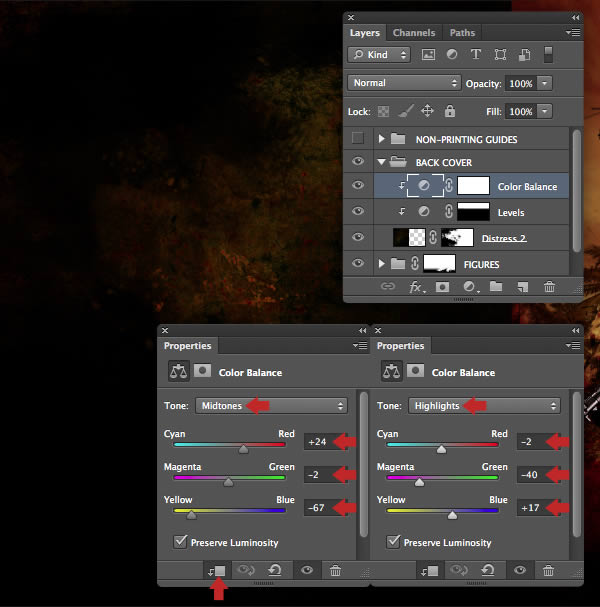Delete layer with the Layers trash icon
The height and width of the screenshot is (607, 600).
(x=549, y=287)
